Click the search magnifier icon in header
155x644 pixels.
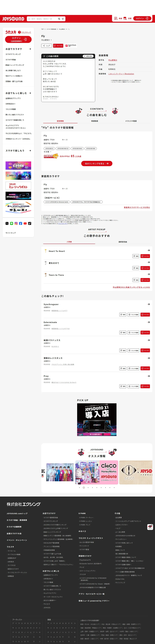click(x=59, y=19)
